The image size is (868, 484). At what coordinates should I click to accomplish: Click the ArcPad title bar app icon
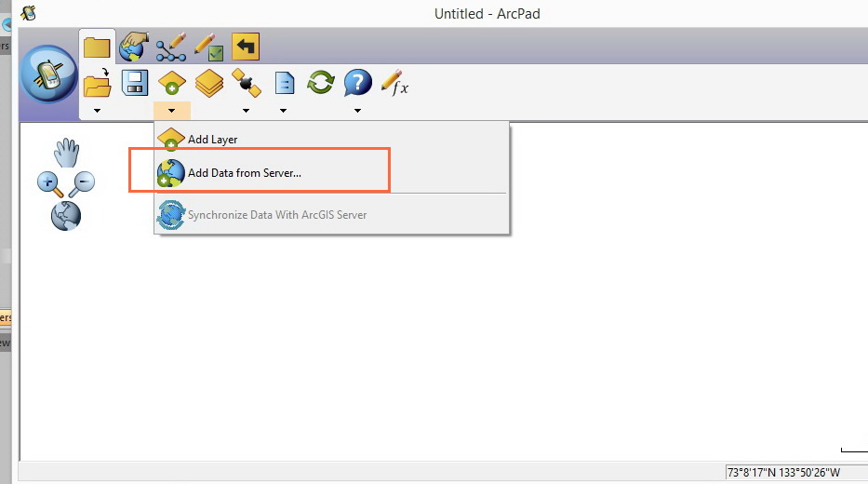pos(28,13)
